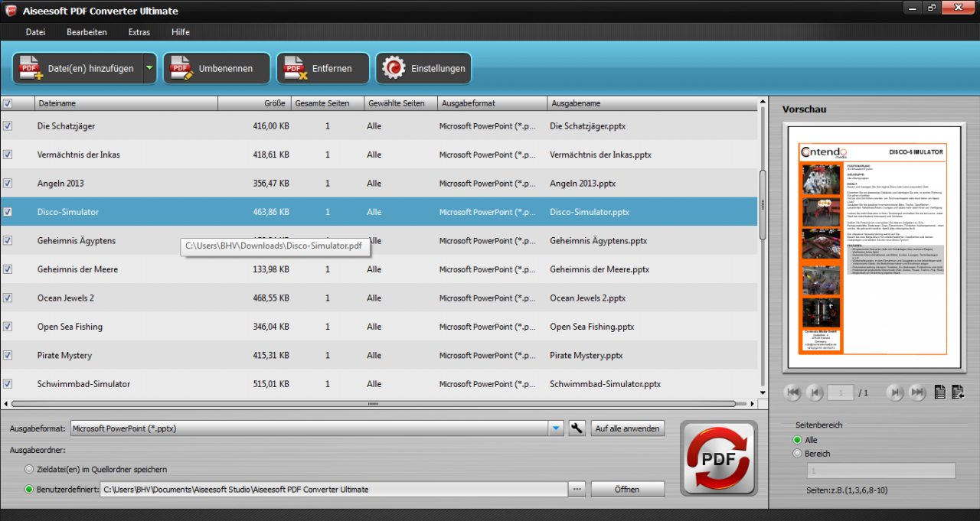980x521 pixels.
Task: Uncheck the Angeln 2013 row checkbox
Action: tap(8, 183)
